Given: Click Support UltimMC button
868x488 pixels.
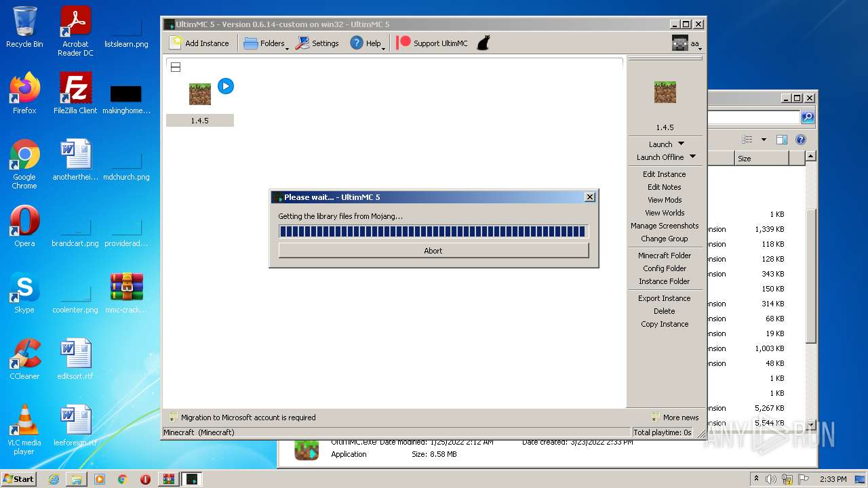Looking at the screenshot, I should 433,43.
